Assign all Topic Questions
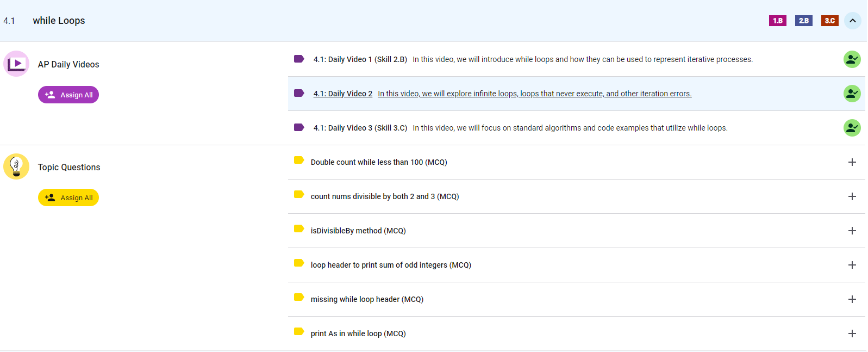The width and height of the screenshot is (868, 352). coord(68,197)
